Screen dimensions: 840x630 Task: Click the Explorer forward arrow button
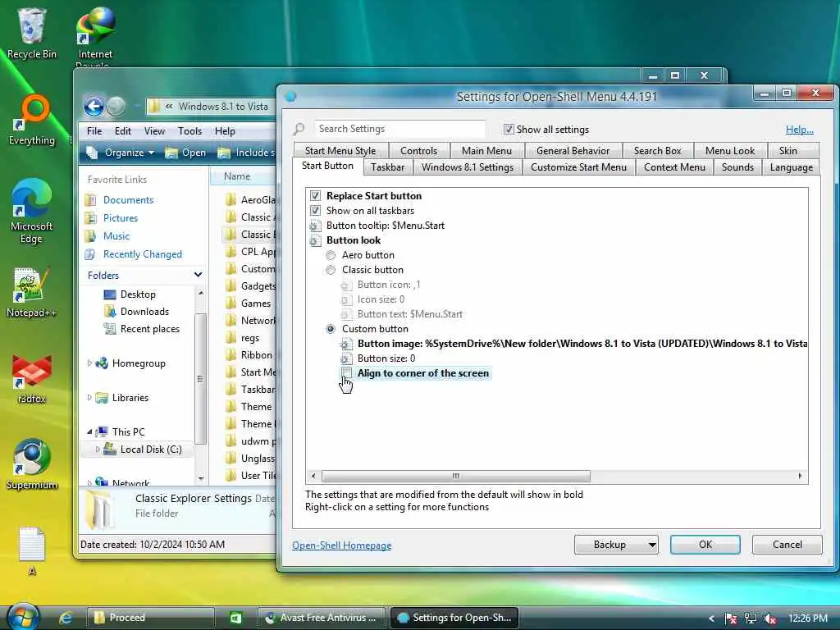point(116,106)
